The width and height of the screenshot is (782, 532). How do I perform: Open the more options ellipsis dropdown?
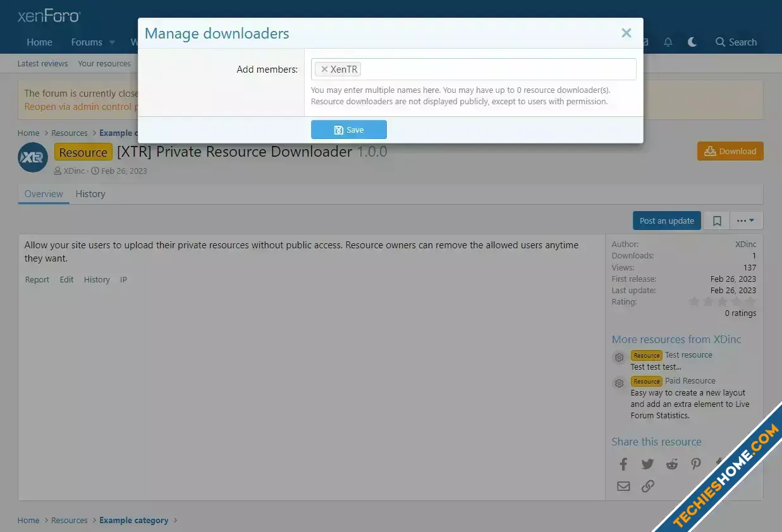point(746,221)
